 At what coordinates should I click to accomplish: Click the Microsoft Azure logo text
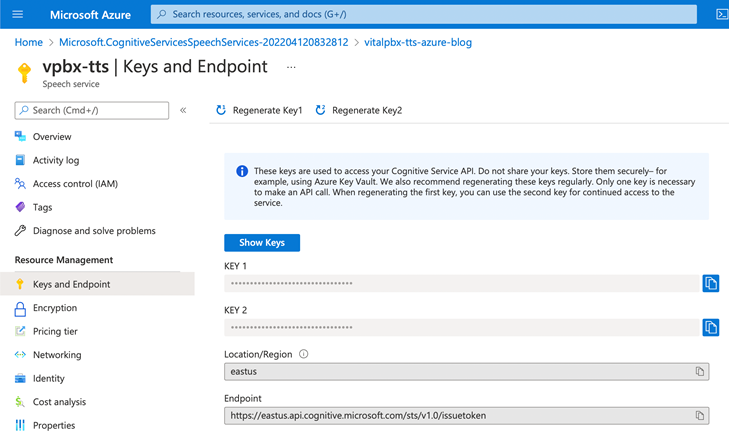[x=90, y=15]
